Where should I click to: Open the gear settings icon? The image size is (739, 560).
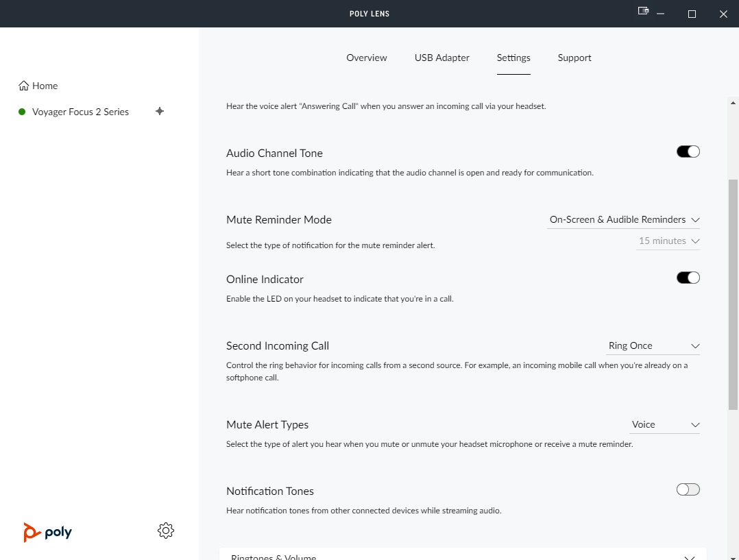166,530
